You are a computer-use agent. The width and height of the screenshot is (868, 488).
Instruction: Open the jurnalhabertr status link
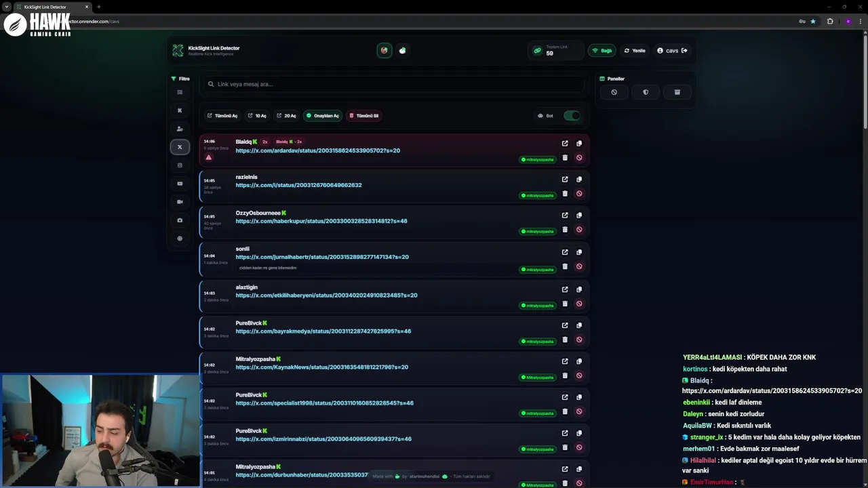click(322, 257)
